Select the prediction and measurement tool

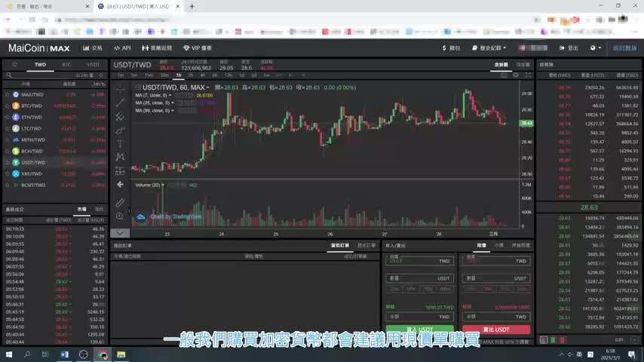coord(120,170)
